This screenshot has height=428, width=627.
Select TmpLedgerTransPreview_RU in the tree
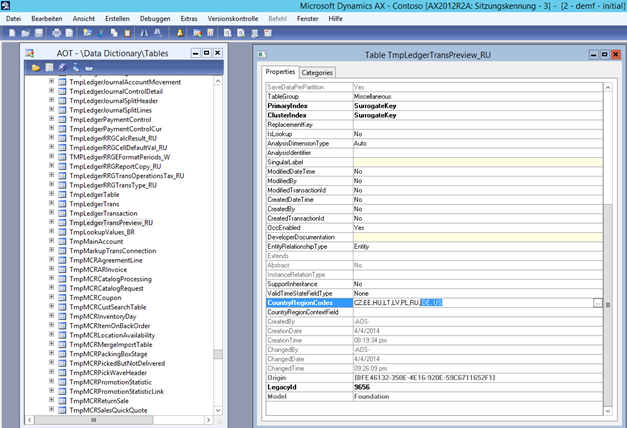point(112,222)
